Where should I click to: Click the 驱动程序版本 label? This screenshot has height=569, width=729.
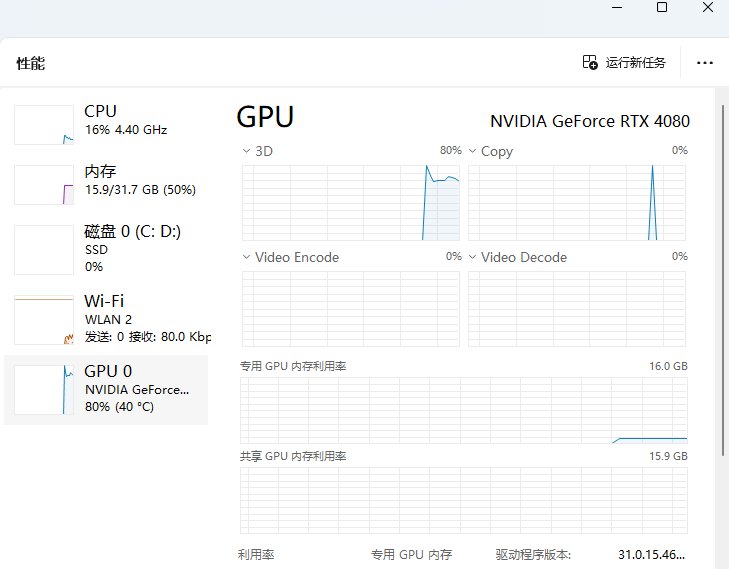pyautogui.click(x=533, y=554)
